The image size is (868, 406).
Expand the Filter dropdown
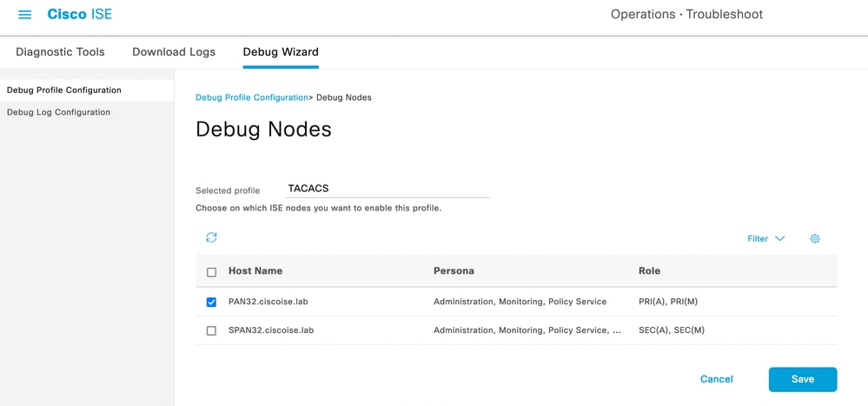766,239
